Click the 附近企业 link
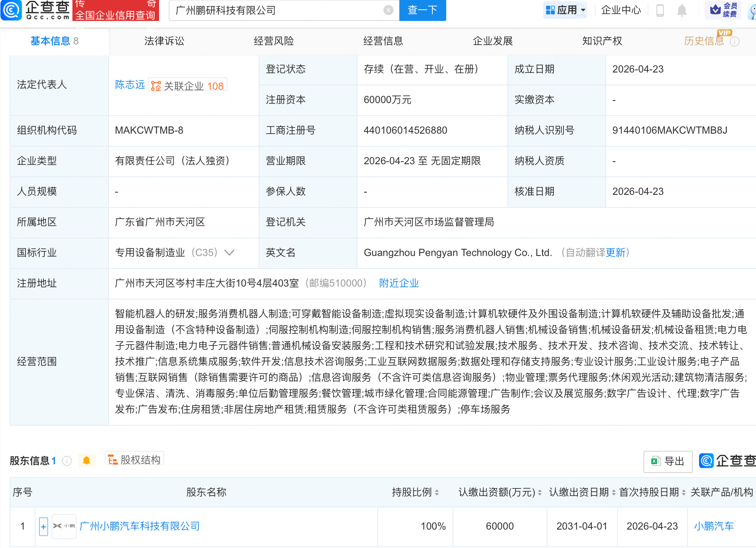Viewport: 756px width, 548px height. pyautogui.click(x=399, y=283)
